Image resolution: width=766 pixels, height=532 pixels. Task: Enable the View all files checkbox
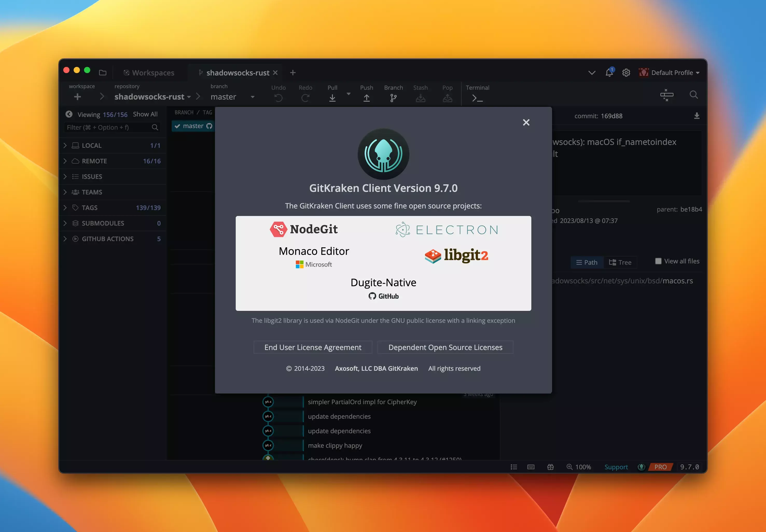coord(658,261)
